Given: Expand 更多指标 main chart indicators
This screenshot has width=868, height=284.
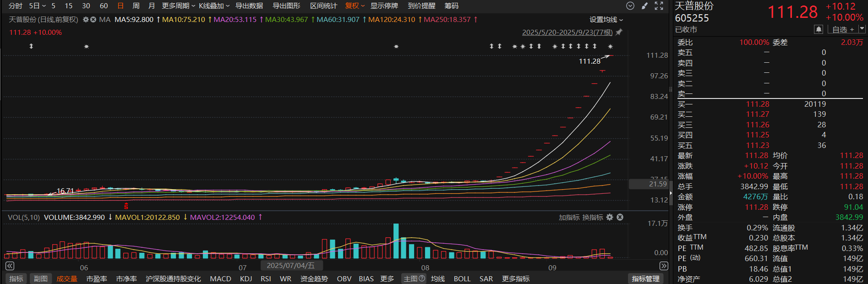Looking at the screenshot, I should tap(516, 279).
